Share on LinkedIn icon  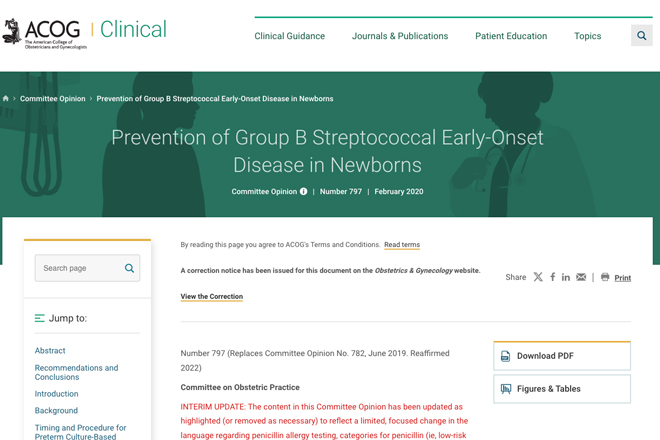point(566,277)
